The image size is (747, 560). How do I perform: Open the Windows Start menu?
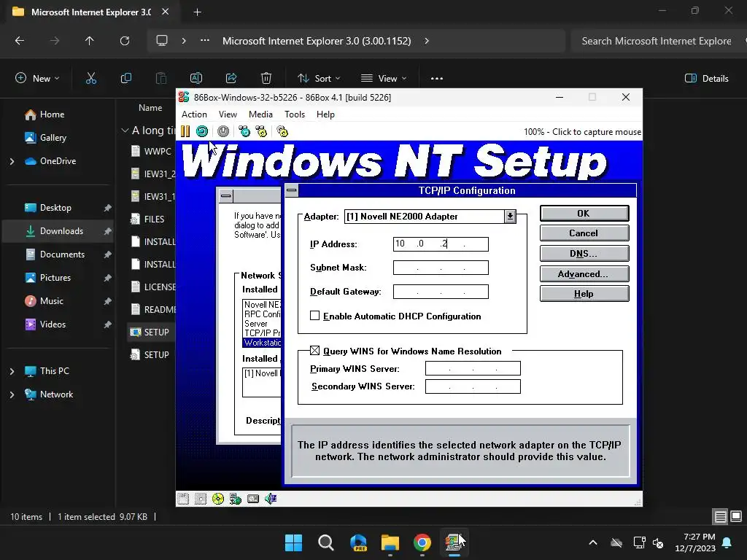point(293,542)
